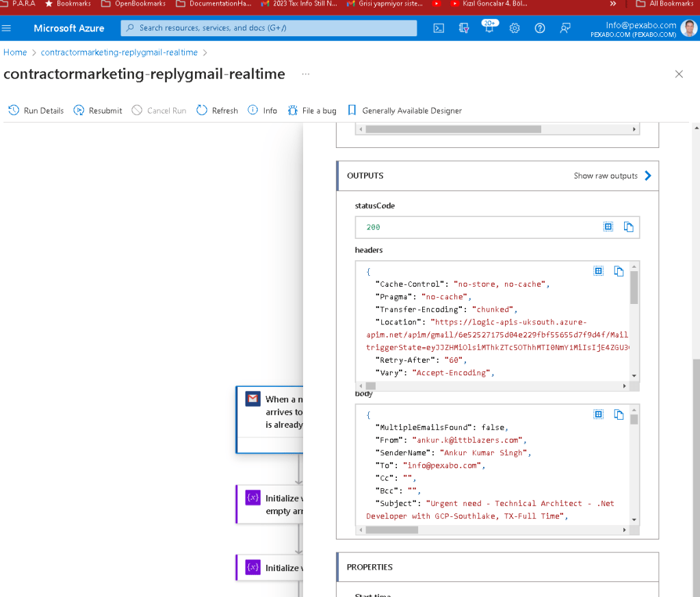Open the contractormarketing-replygmail-realtime breadcrumb link
The width and height of the screenshot is (700, 597).
[x=119, y=52]
